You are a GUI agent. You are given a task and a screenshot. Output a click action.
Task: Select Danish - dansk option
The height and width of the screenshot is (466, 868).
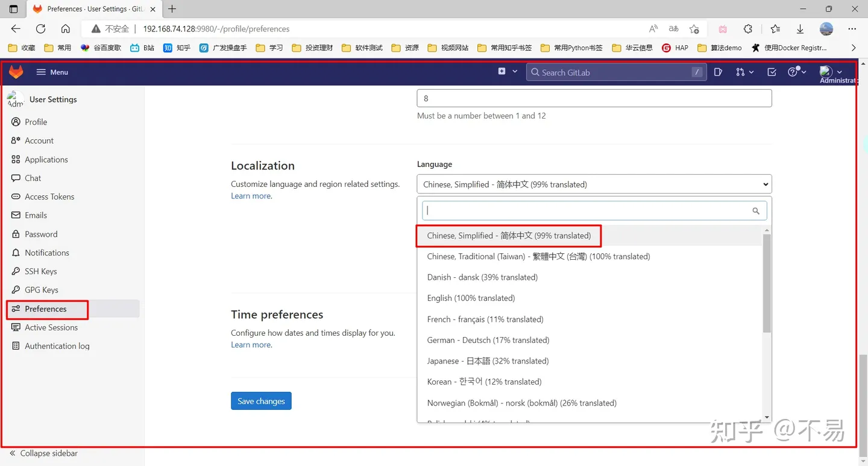click(590, 277)
